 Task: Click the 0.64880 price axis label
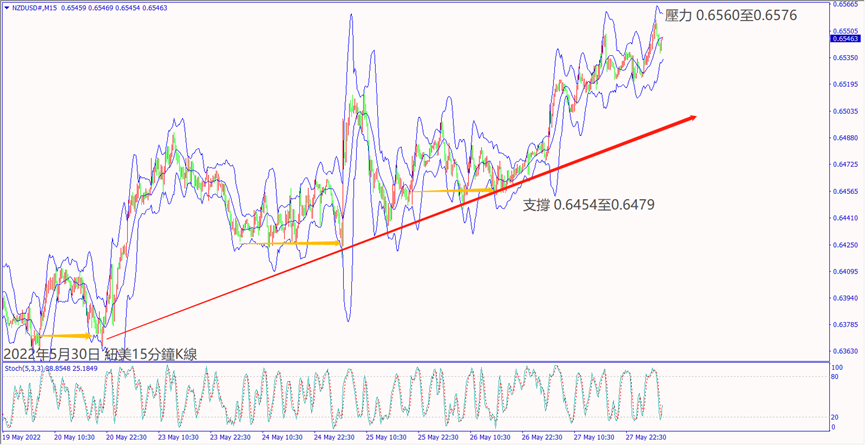[x=845, y=138]
